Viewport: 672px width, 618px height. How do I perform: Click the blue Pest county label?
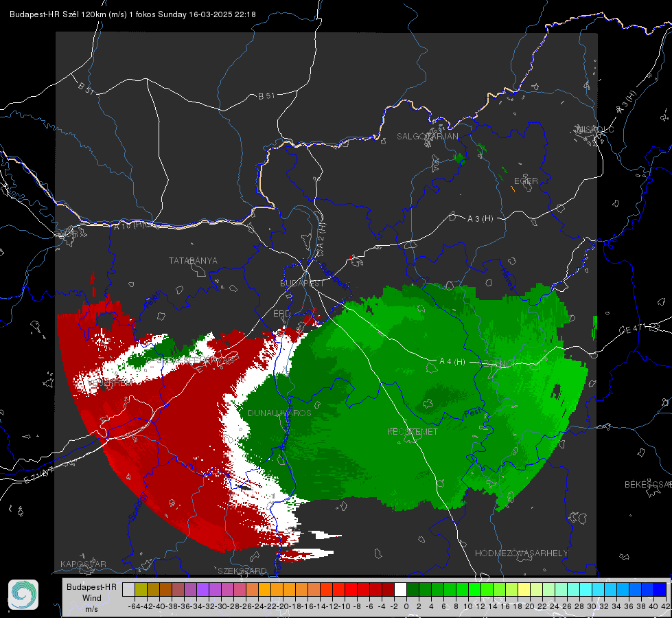(x=473, y=413)
